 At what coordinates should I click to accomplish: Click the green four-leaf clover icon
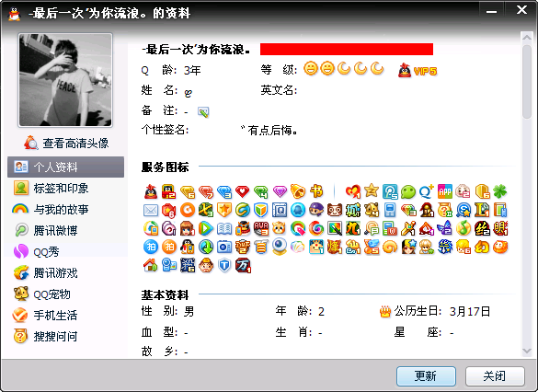pyautogui.click(x=500, y=191)
